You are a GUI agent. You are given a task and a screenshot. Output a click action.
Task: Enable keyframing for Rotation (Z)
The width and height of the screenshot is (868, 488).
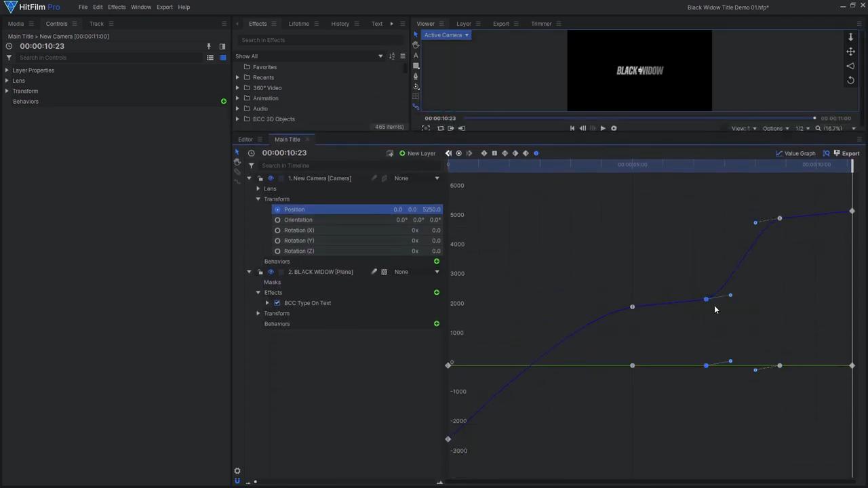click(x=277, y=251)
